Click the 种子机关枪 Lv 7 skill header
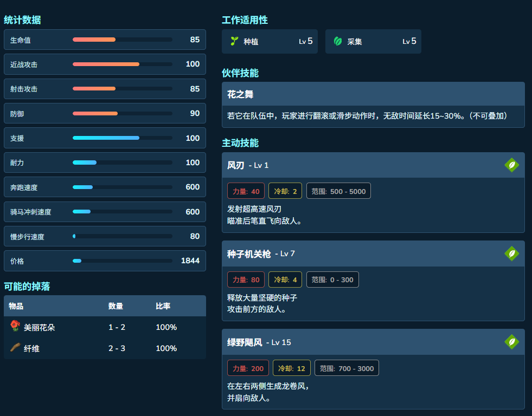 [x=373, y=253]
